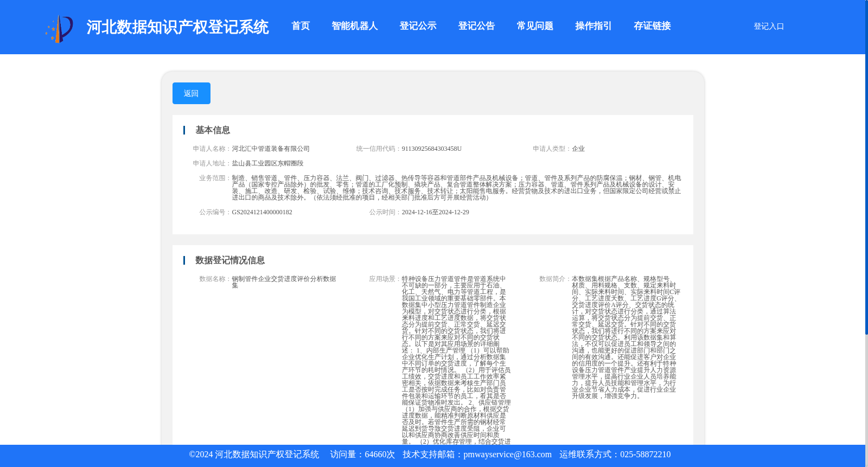Viewport: 868px width, 467px height.
Task: Select publication period 2024-12-16至2024-12-29
Action: pyautogui.click(x=435, y=212)
